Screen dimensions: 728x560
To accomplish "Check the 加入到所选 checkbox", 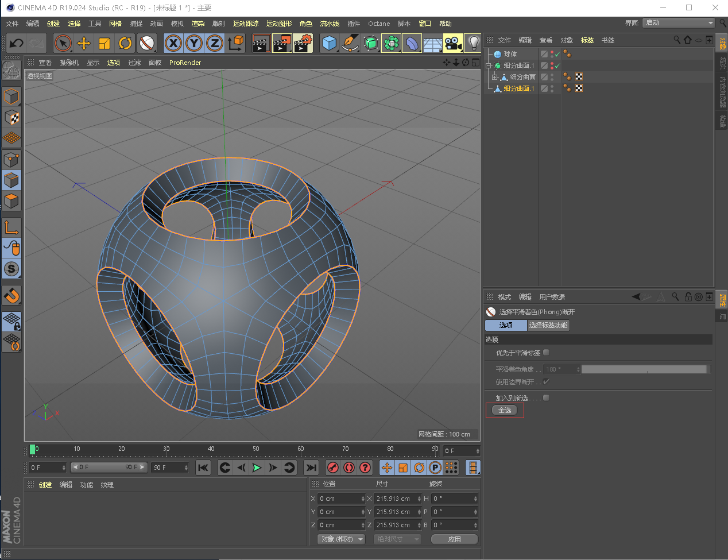I will [547, 398].
